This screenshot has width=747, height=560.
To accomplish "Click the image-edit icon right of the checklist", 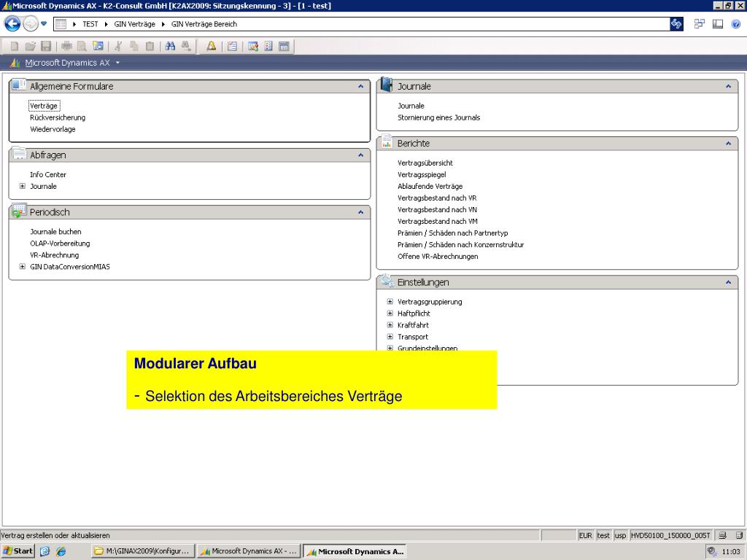I will click(253, 46).
